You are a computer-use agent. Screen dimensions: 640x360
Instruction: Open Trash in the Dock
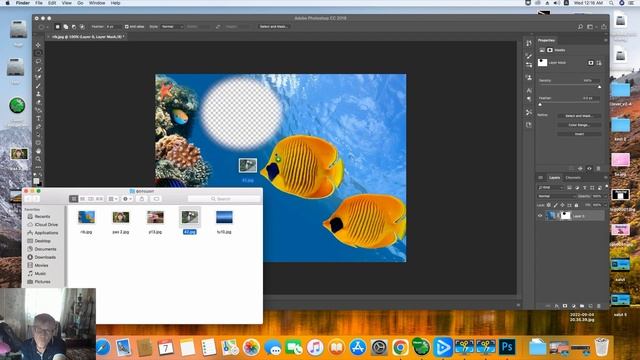(601, 347)
